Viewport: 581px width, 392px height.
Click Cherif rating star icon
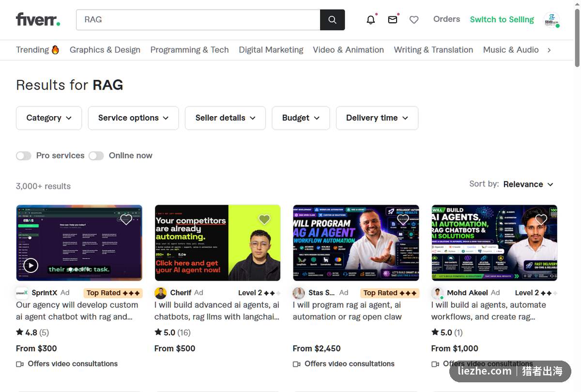click(x=158, y=332)
